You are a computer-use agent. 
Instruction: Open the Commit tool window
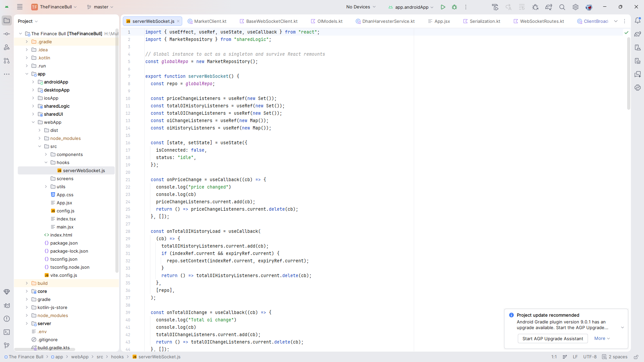[7, 34]
